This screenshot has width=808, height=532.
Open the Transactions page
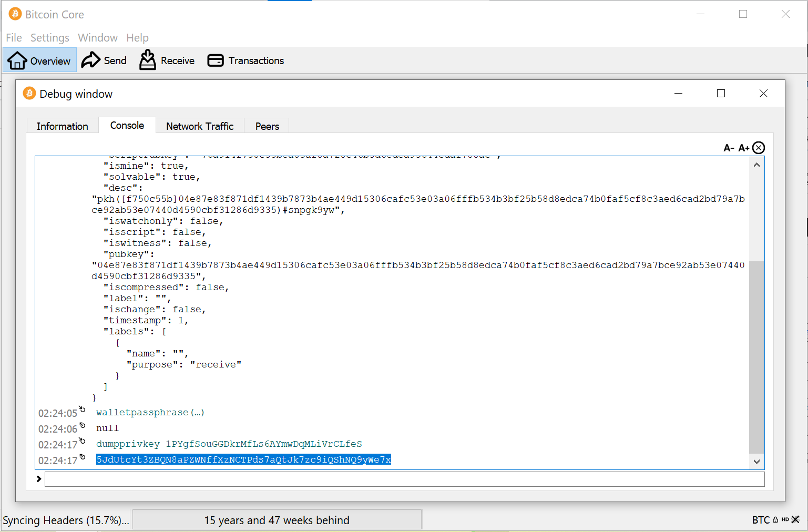pos(246,60)
